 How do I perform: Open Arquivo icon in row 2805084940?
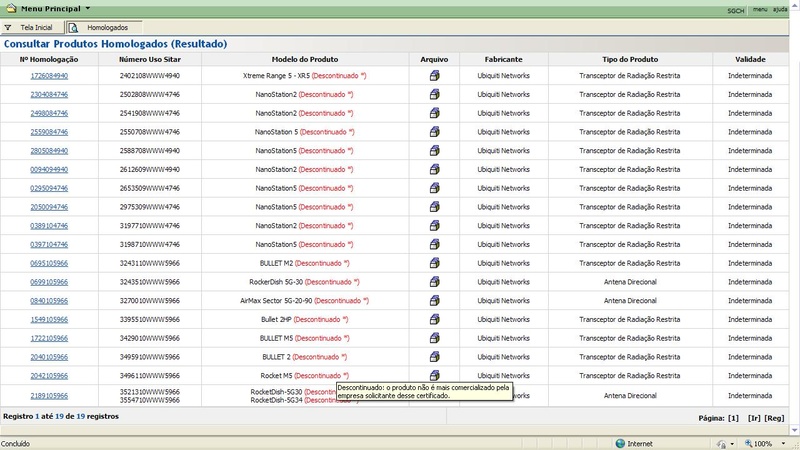pos(434,151)
